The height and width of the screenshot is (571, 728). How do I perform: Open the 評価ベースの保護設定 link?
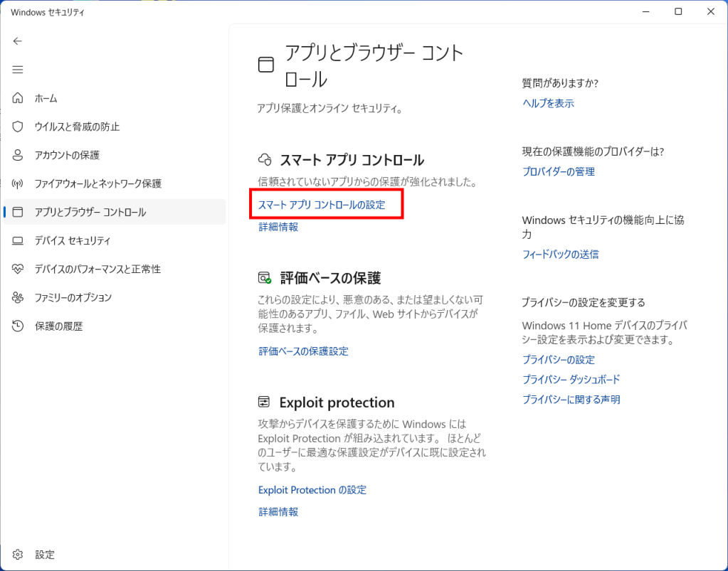(x=303, y=351)
